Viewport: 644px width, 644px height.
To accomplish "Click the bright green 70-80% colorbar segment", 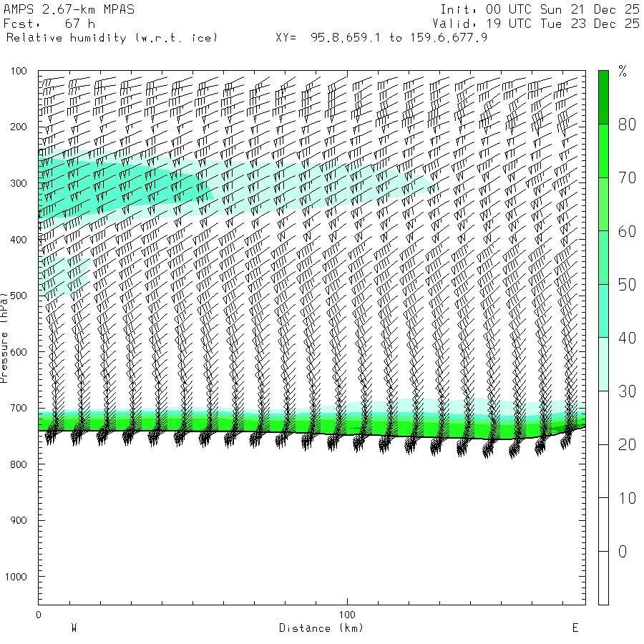I will tap(603, 151).
